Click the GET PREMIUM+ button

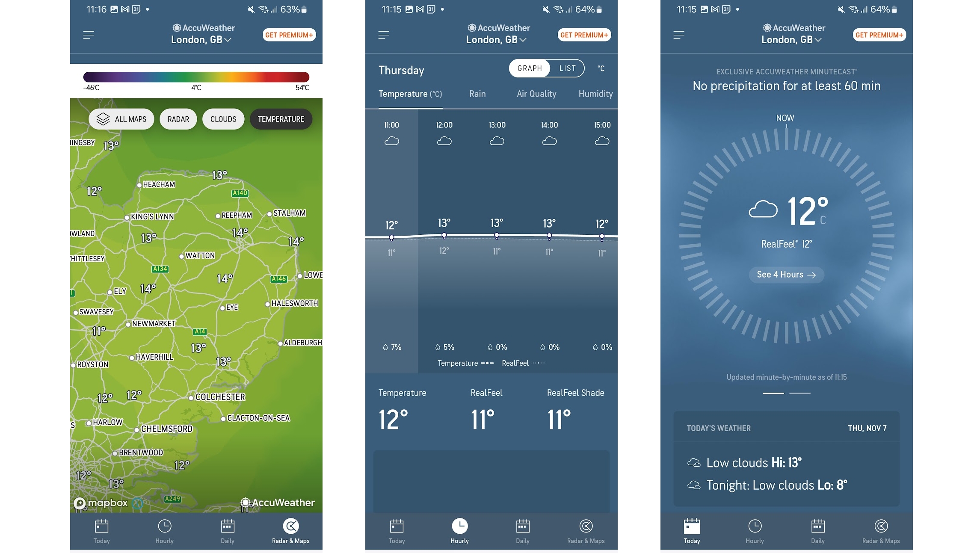[288, 34]
